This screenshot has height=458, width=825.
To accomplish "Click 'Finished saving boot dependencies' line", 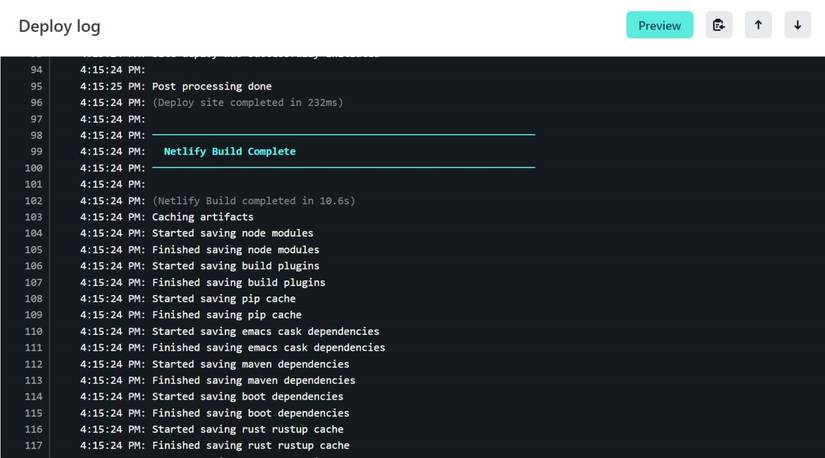I will 250,413.
